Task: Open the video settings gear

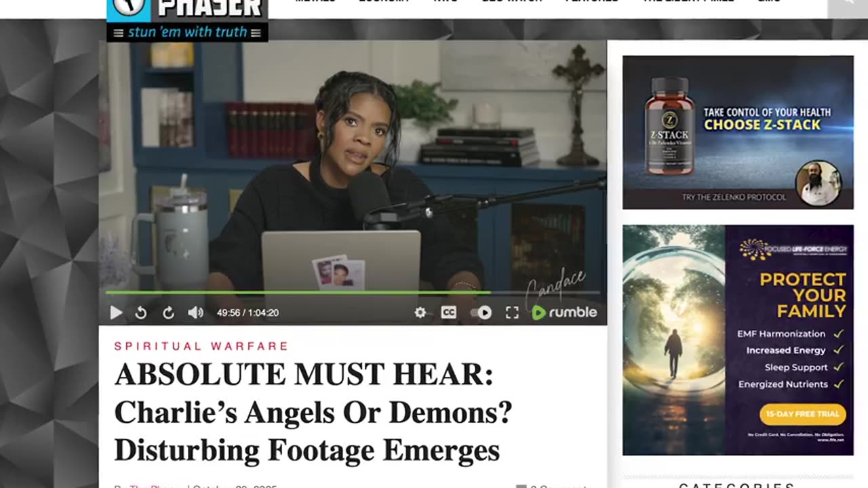Action: 420,312
